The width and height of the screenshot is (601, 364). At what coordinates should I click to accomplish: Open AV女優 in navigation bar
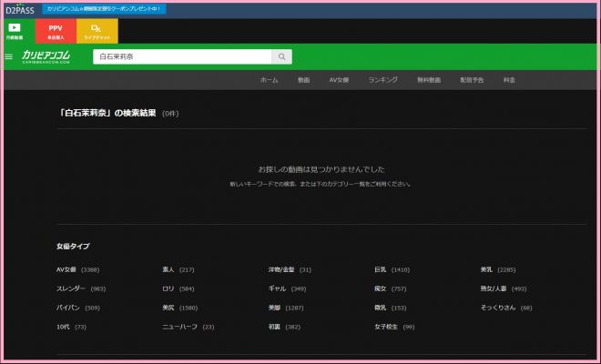click(339, 80)
